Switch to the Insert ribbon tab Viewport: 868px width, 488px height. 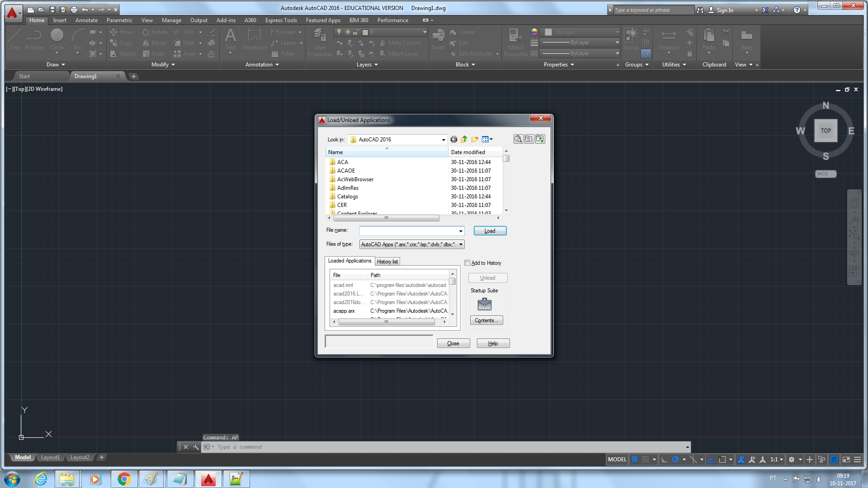click(x=60, y=20)
